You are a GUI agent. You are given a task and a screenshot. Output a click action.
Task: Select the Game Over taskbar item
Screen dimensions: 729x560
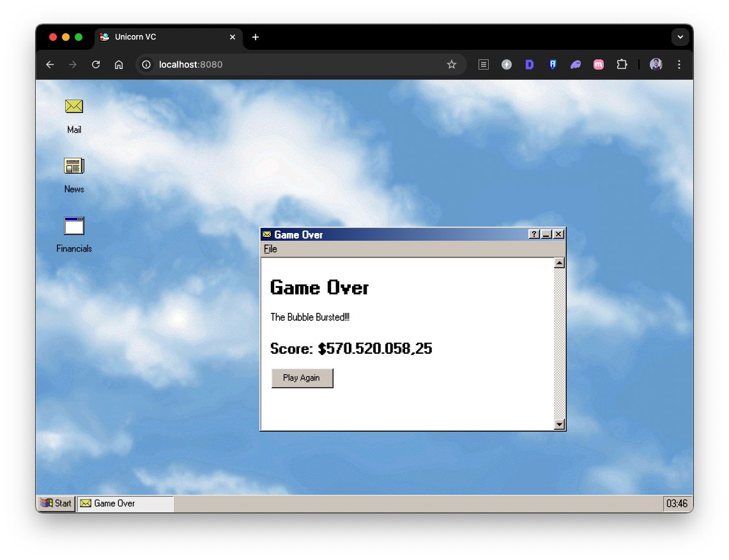click(125, 503)
